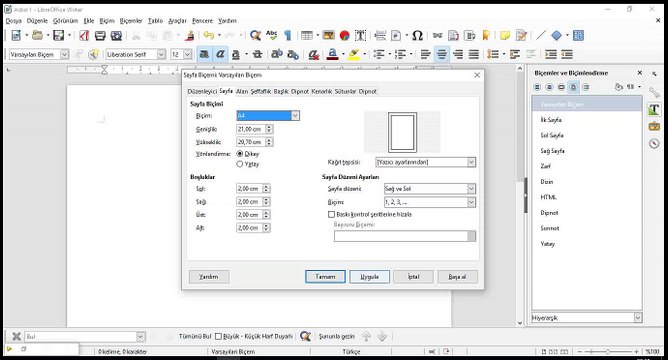Open the sidebar Gallery icon
668x360 pixels.
[654, 126]
